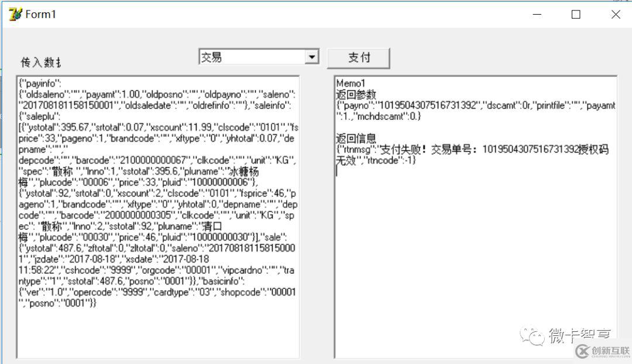Click inside the payinfo JSON input memo
Image resolution: width=632 pixels, height=364 pixels.
click(x=158, y=205)
